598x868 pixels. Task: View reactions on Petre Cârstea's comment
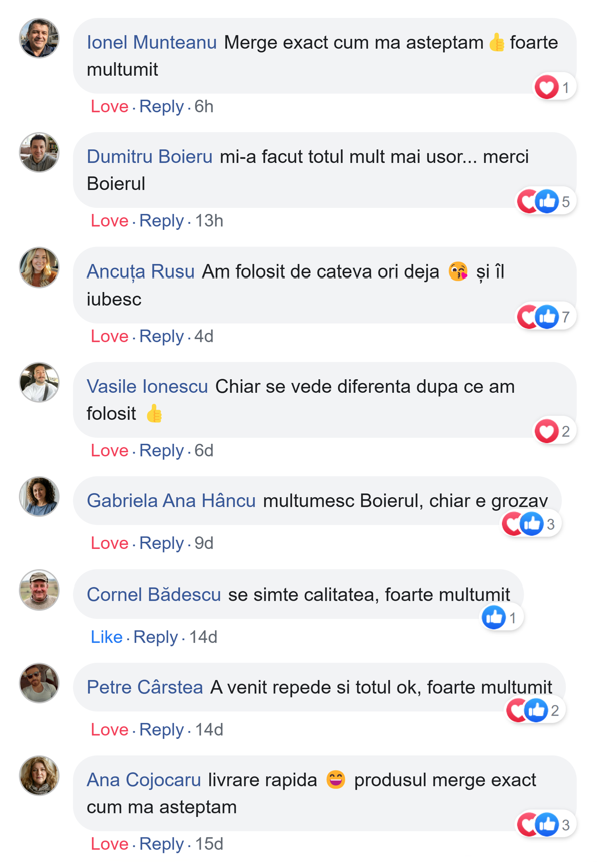535,710
